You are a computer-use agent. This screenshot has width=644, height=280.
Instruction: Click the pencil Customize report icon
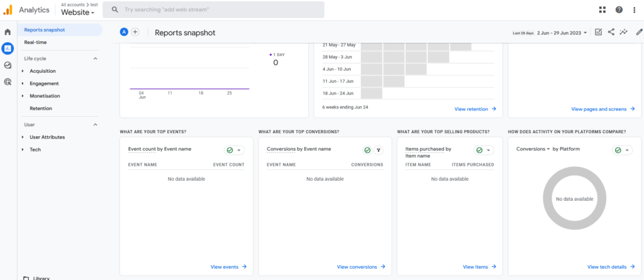point(638,32)
